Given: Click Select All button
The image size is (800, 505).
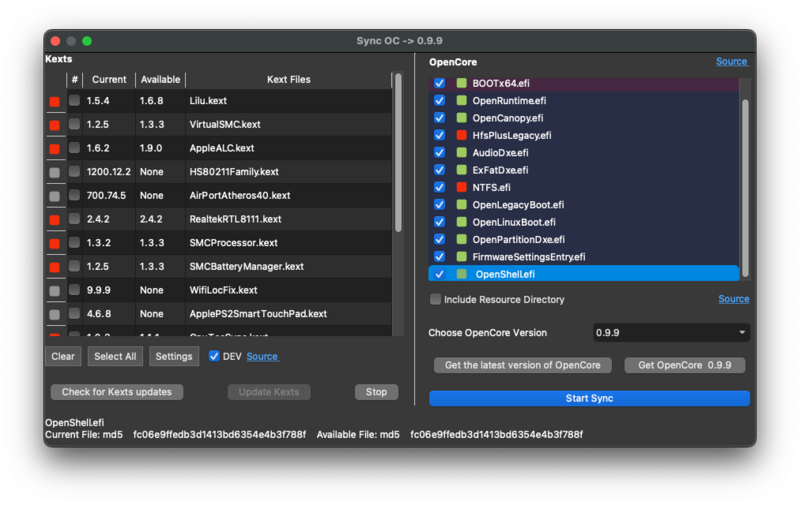Looking at the screenshot, I should [x=115, y=357].
